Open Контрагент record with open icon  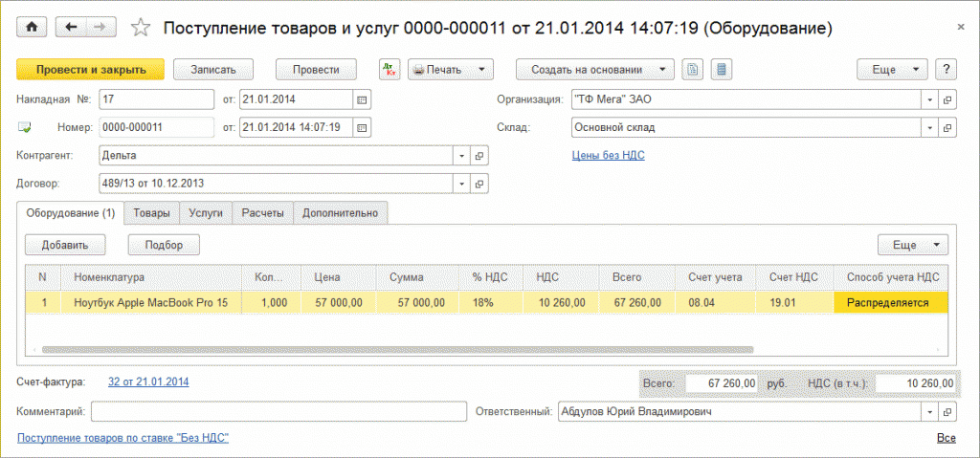pos(479,156)
